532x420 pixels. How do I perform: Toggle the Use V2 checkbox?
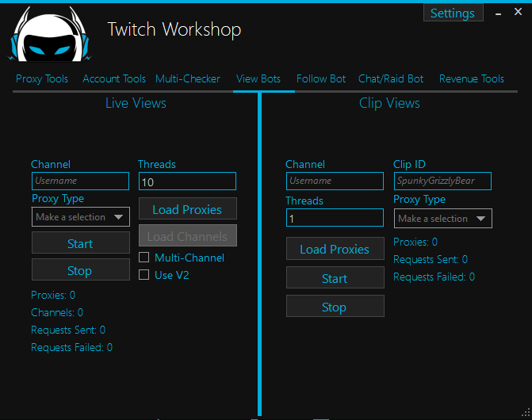144,275
